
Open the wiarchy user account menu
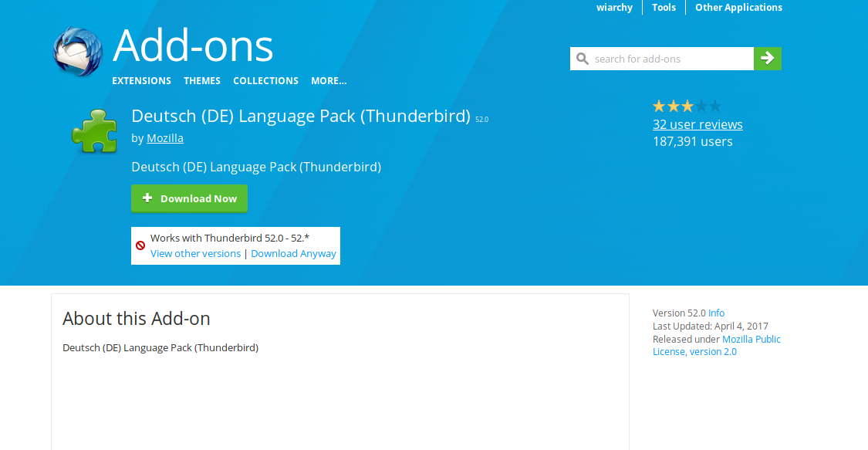[614, 7]
